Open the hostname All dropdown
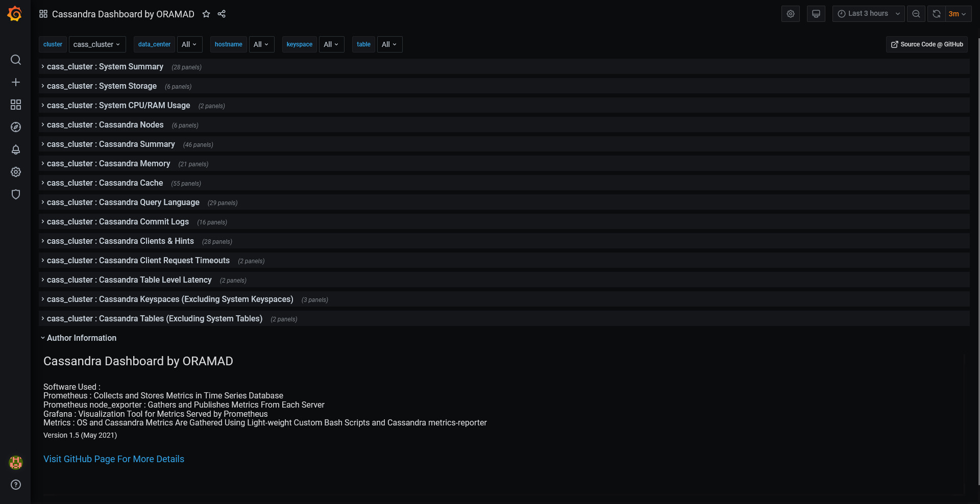The image size is (980, 504). pos(261,44)
